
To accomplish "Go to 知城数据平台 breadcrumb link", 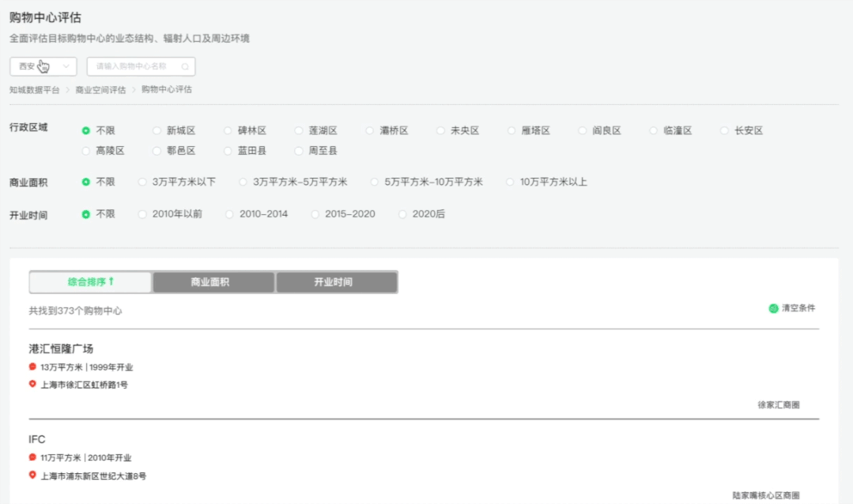I will pyautogui.click(x=34, y=90).
